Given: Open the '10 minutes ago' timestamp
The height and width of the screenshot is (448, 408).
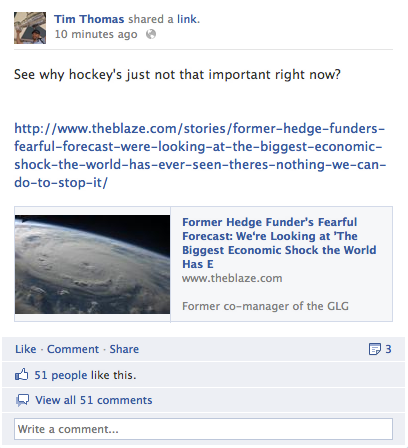Looking at the screenshot, I should pos(96,34).
